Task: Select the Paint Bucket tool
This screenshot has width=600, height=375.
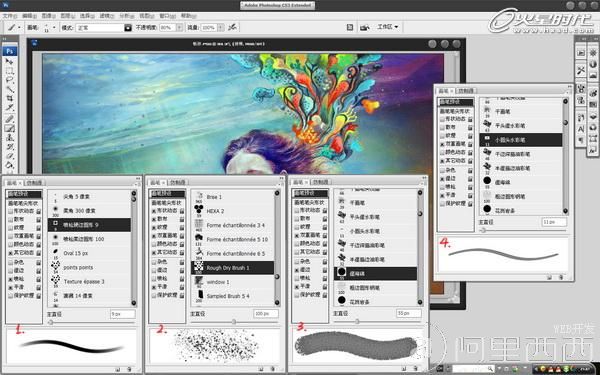Action: (10, 166)
